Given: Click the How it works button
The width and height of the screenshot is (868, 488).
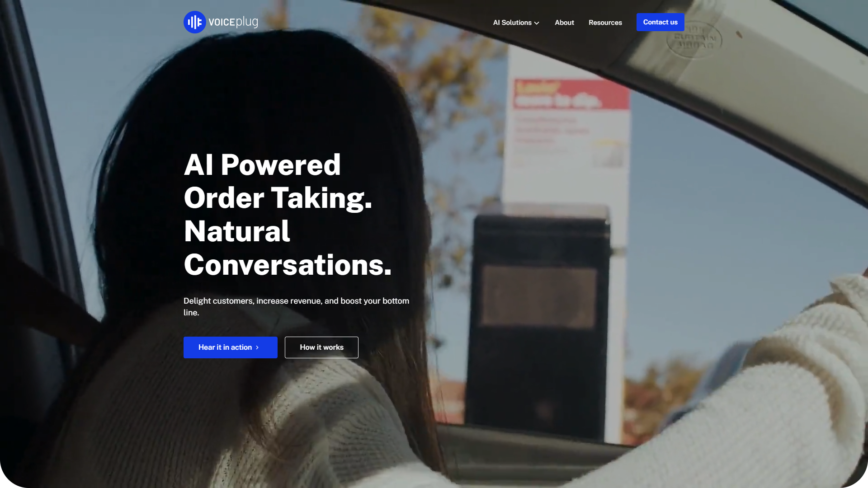Looking at the screenshot, I should point(321,347).
